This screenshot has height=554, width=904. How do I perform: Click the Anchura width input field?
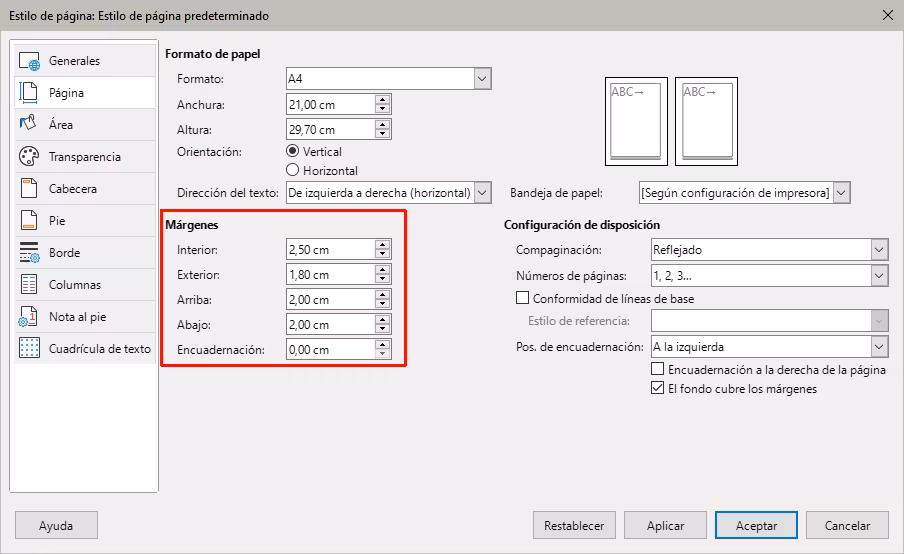[x=329, y=105]
